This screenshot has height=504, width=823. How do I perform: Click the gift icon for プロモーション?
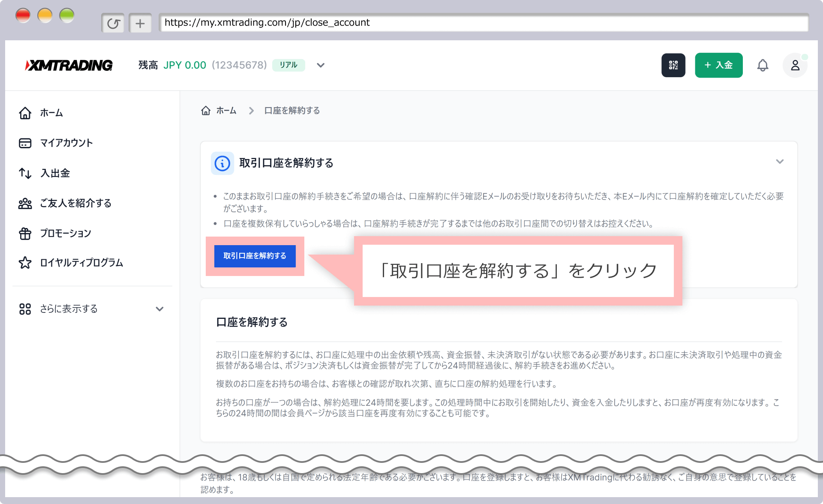coord(25,234)
